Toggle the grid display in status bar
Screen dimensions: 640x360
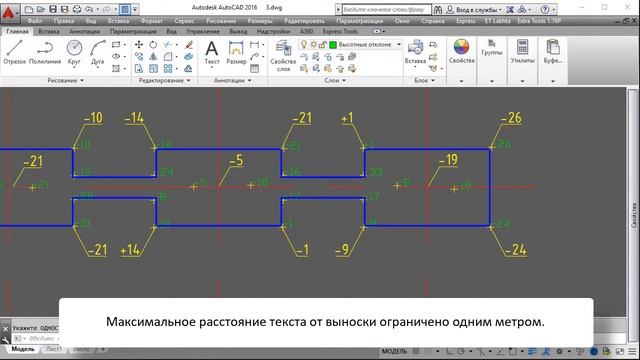click(x=416, y=351)
